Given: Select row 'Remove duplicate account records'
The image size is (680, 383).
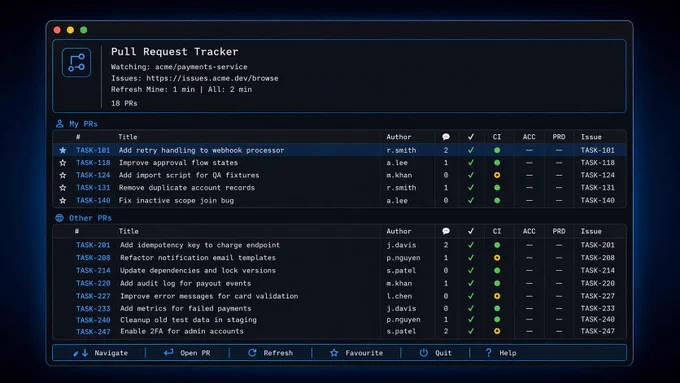Looking at the screenshot, I should point(340,188).
